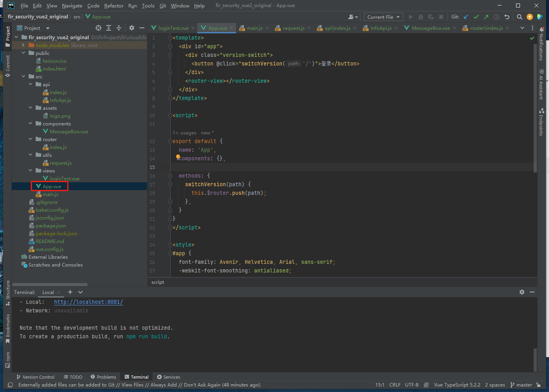Viewport: 549px width, 392px height.
Task: Click Run with Coverage icon
Action: [431, 17]
